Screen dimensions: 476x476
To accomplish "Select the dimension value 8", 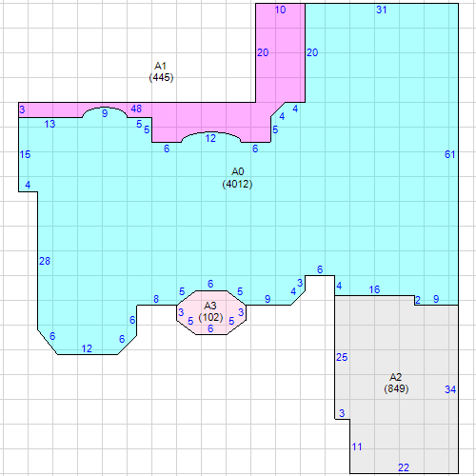I will click(x=156, y=299).
